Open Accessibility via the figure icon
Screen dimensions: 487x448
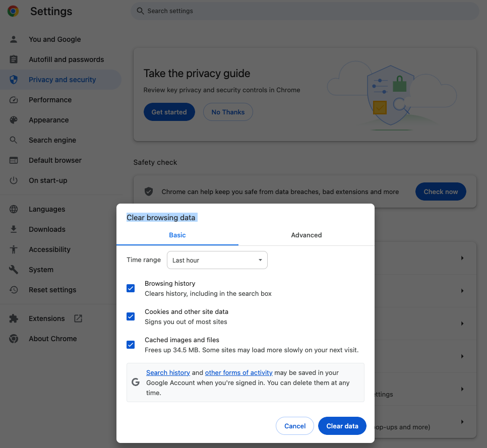point(13,249)
